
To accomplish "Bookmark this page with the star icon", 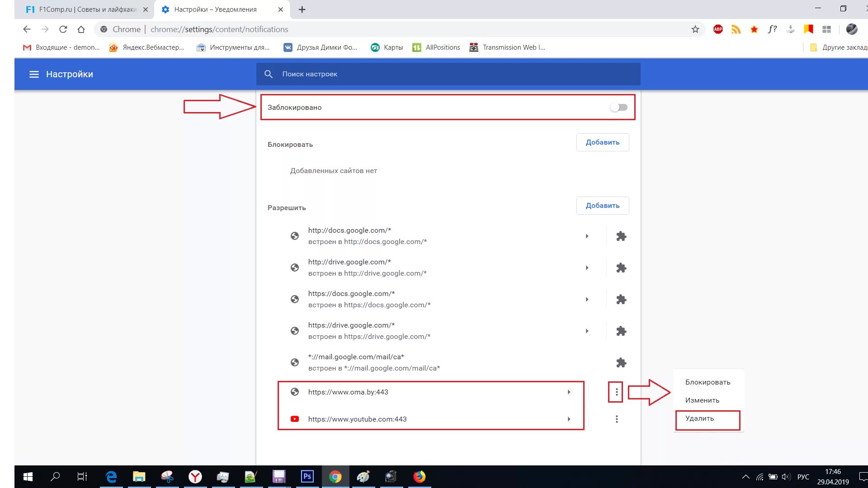I will [x=695, y=29].
